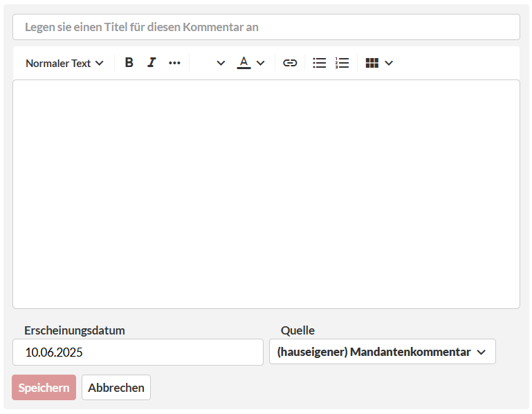Click the Speichern button

44,387
